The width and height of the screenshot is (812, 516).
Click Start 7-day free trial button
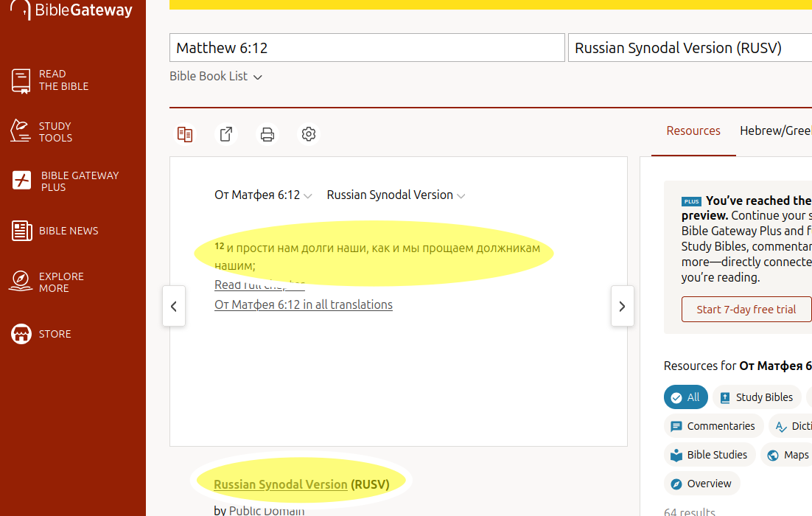746,310
